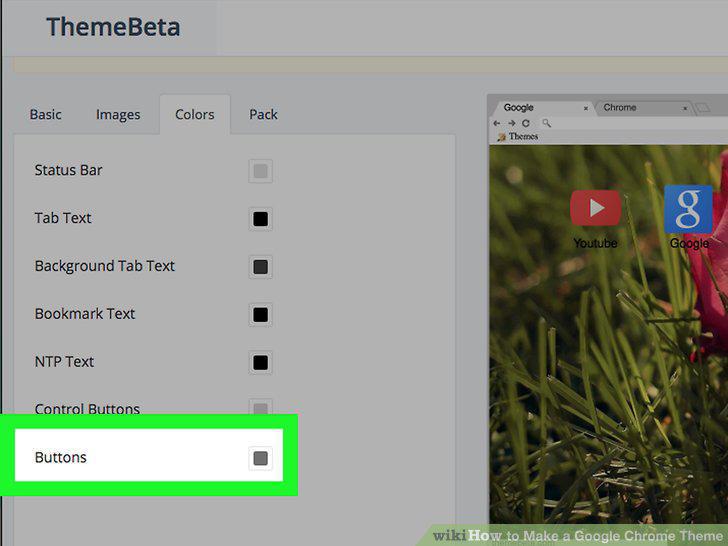Click the Status Bar label
Screen dimensions: 728x546
[x=68, y=170]
